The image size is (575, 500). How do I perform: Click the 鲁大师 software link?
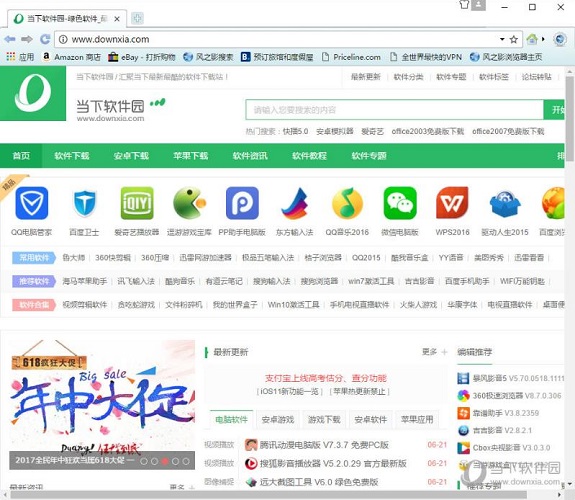(x=74, y=258)
